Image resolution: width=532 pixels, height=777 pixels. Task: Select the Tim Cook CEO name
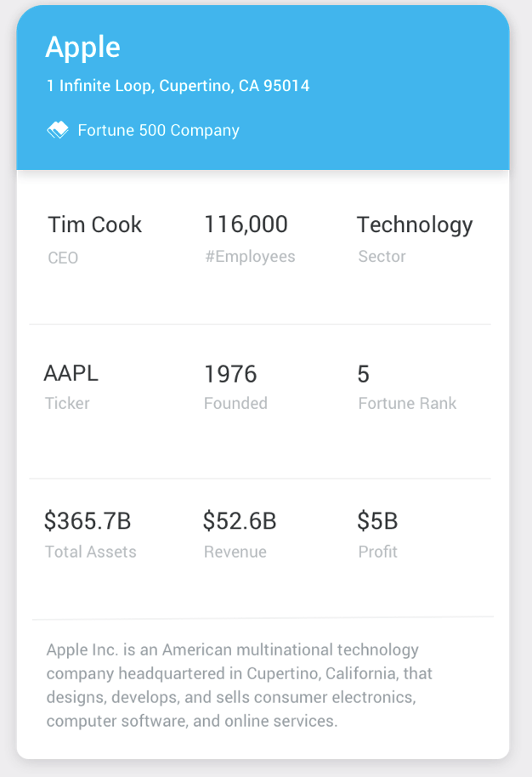point(94,224)
